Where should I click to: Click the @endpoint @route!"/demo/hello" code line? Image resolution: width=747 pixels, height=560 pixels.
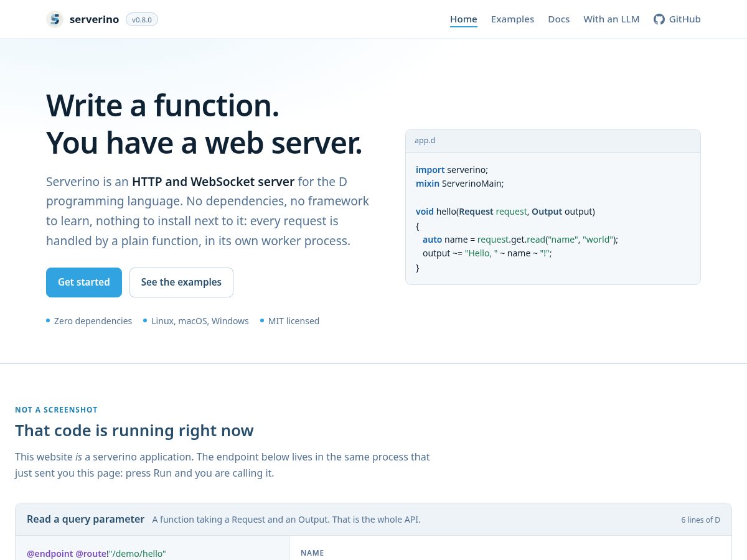[96, 554]
